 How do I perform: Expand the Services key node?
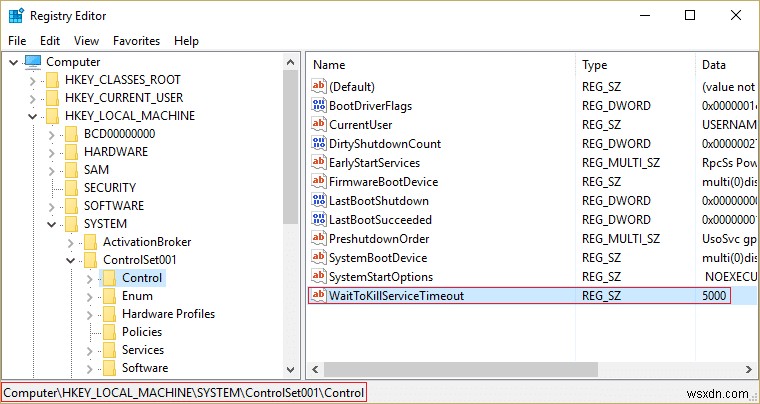click(x=90, y=350)
